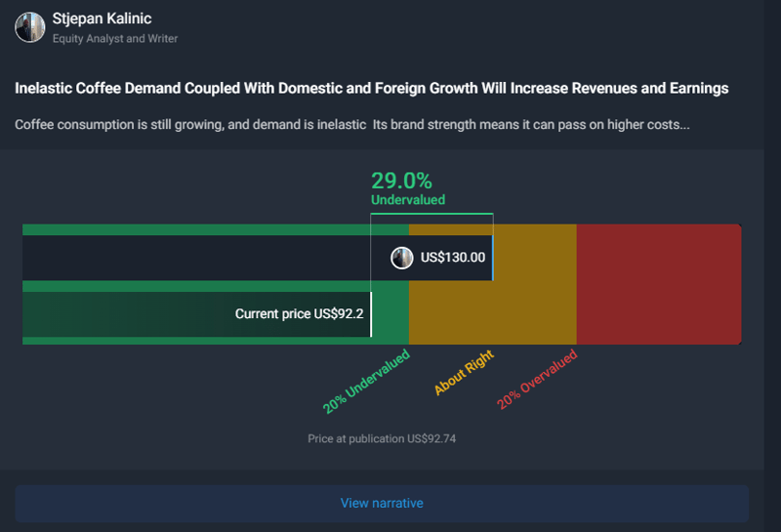Click the blue fair value marker line
The height and width of the screenshot is (532, 781).
[x=493, y=258]
